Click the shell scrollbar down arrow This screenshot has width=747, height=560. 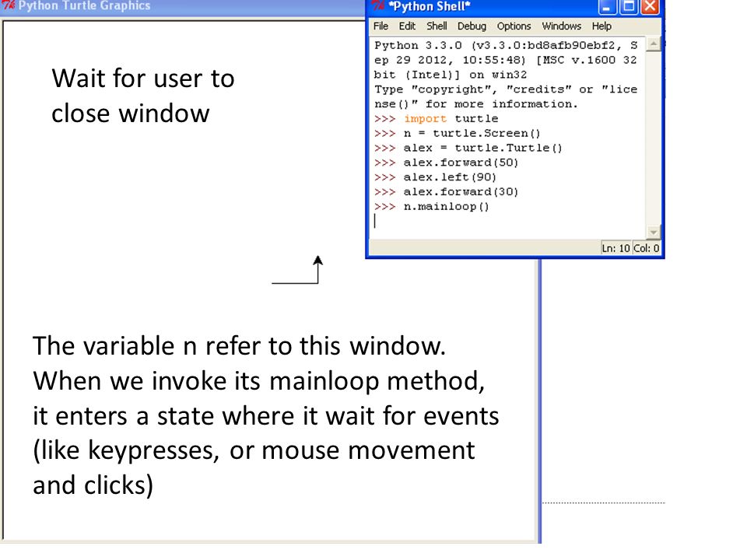(x=653, y=233)
